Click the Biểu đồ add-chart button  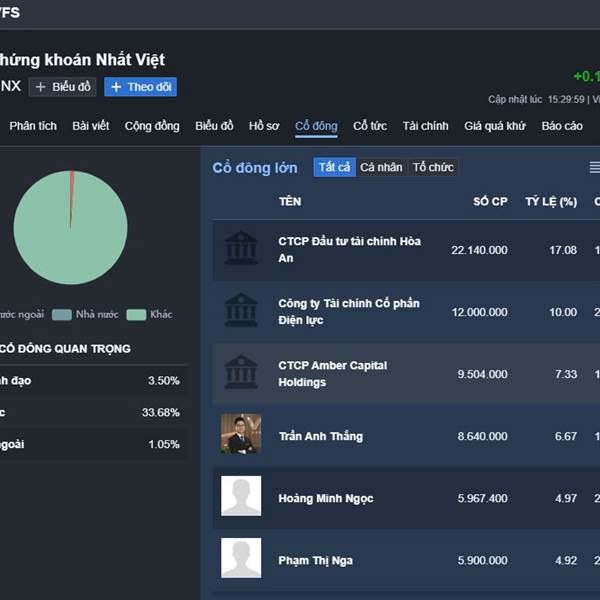pyautogui.click(x=63, y=87)
